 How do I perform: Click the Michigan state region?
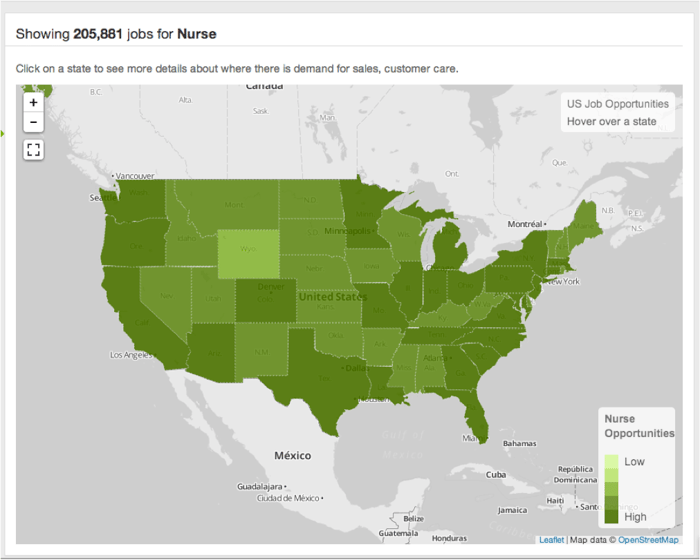tap(450, 250)
